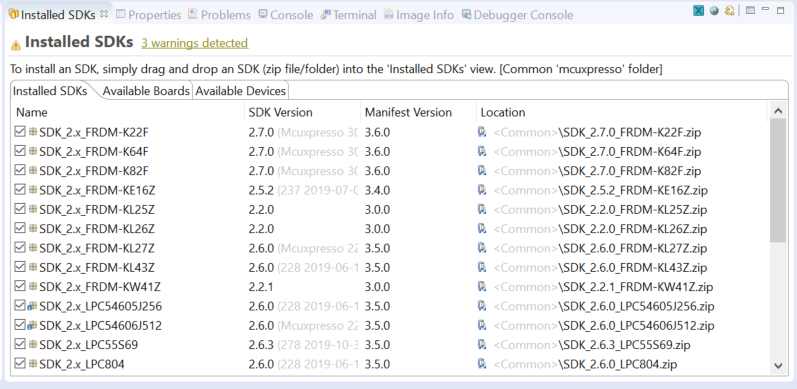
Task: Show the Debugger Console view tab
Action: tap(517, 15)
